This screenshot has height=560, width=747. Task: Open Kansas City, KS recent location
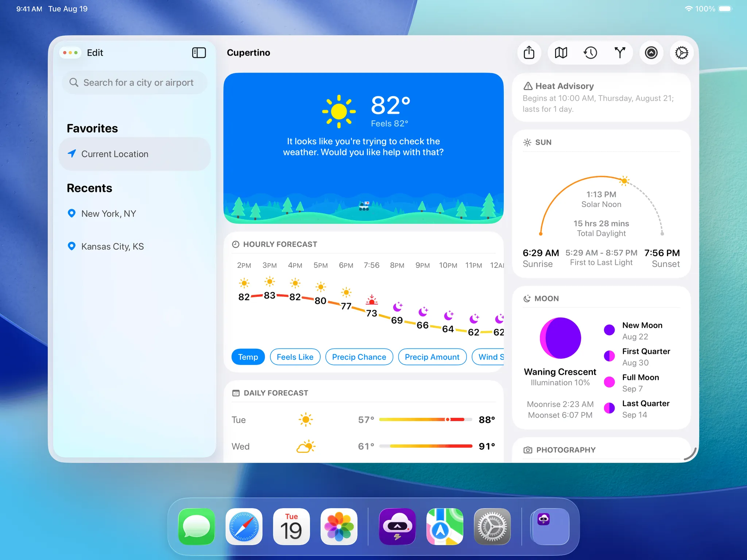coord(112,246)
